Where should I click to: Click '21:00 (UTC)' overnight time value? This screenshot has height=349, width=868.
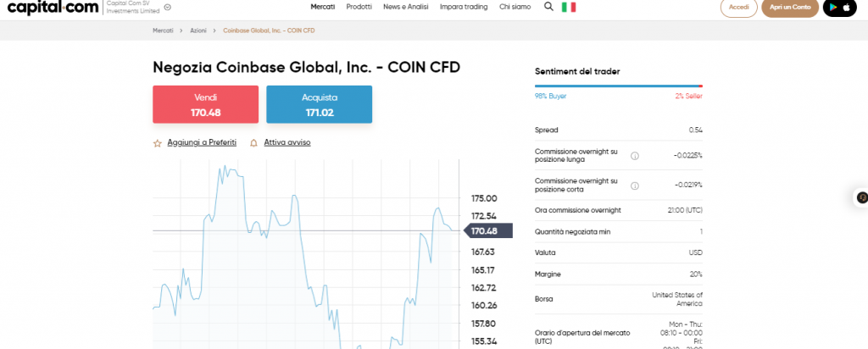click(x=685, y=211)
